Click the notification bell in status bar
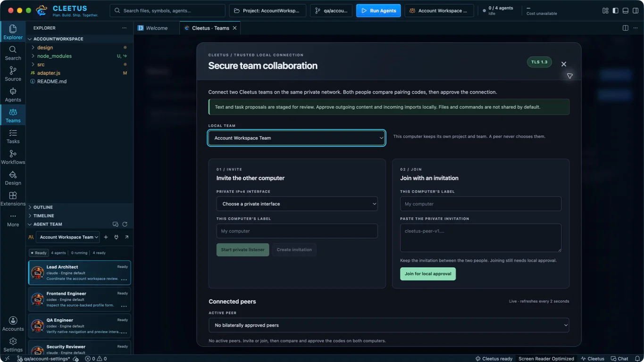The height and width of the screenshot is (362, 644). 636,359
